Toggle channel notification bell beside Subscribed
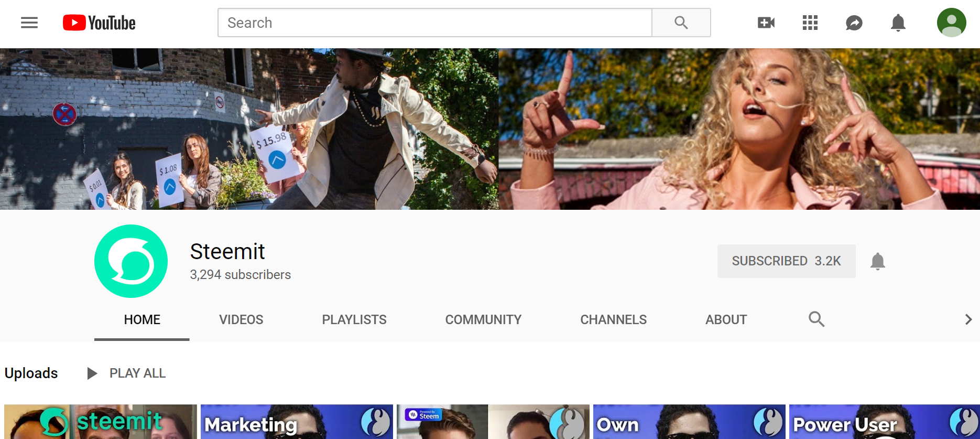 (878, 261)
